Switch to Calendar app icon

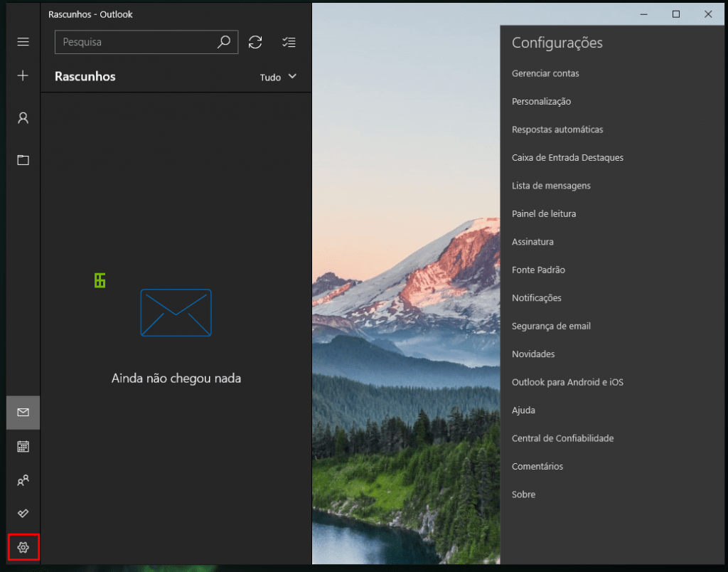pos(23,447)
